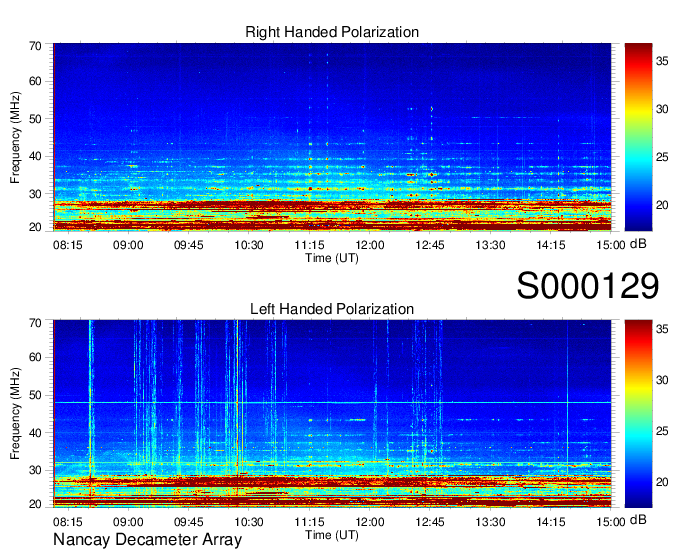Click the Left Handed Polarization spectrogram image

click(332, 414)
